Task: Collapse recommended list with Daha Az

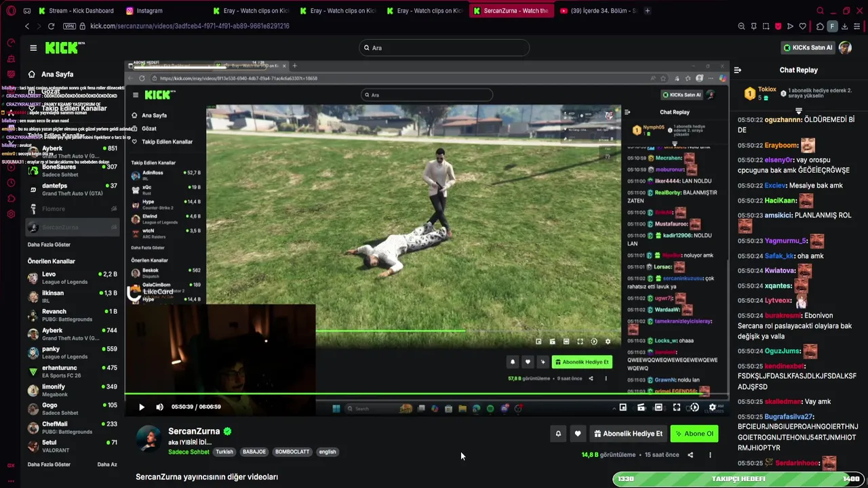Action: [x=107, y=464]
